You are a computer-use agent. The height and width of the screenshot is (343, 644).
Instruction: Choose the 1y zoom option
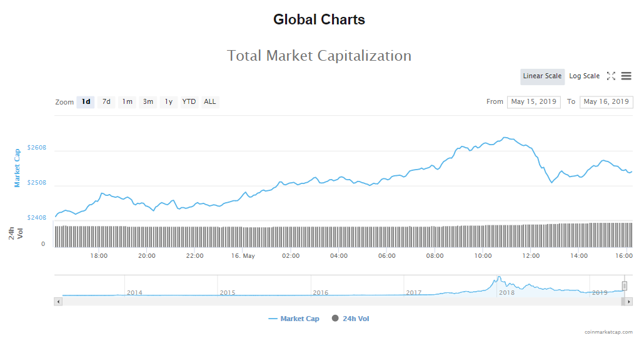168,102
